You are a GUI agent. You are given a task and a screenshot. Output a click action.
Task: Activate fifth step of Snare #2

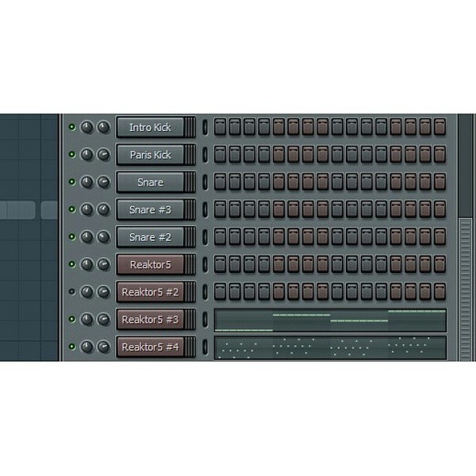(x=278, y=236)
